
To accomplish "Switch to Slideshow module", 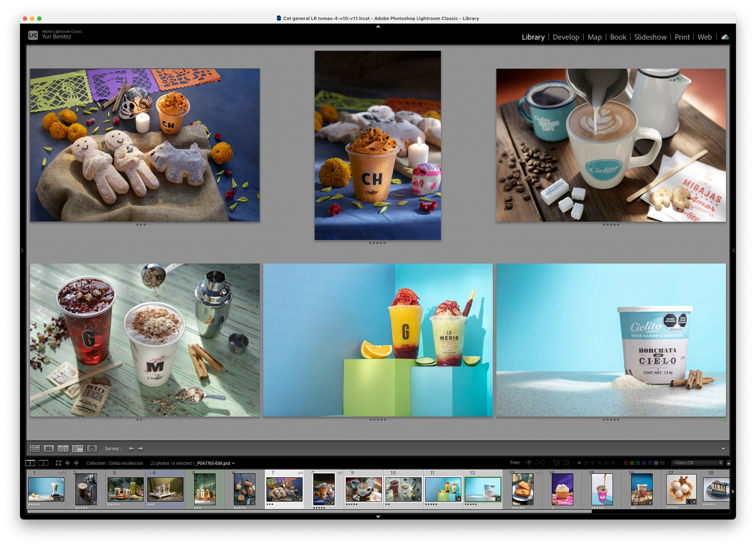I will (x=650, y=37).
